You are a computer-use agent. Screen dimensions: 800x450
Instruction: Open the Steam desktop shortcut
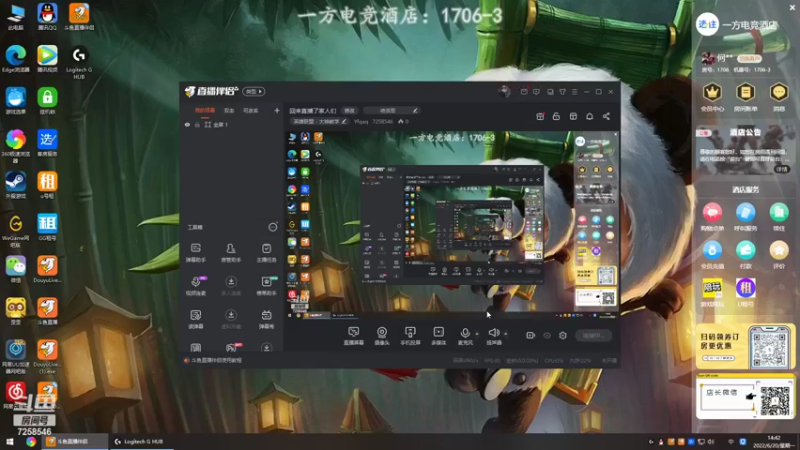point(16,185)
